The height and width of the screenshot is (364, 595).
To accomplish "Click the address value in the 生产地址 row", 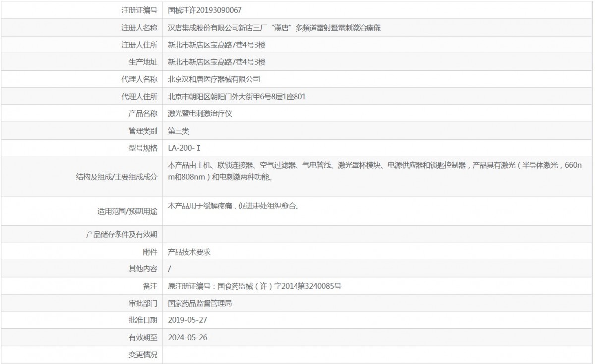I will (217, 62).
